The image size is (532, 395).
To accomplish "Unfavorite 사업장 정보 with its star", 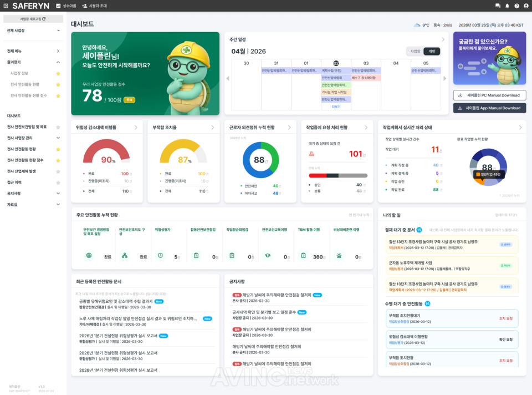I will tap(58, 73).
